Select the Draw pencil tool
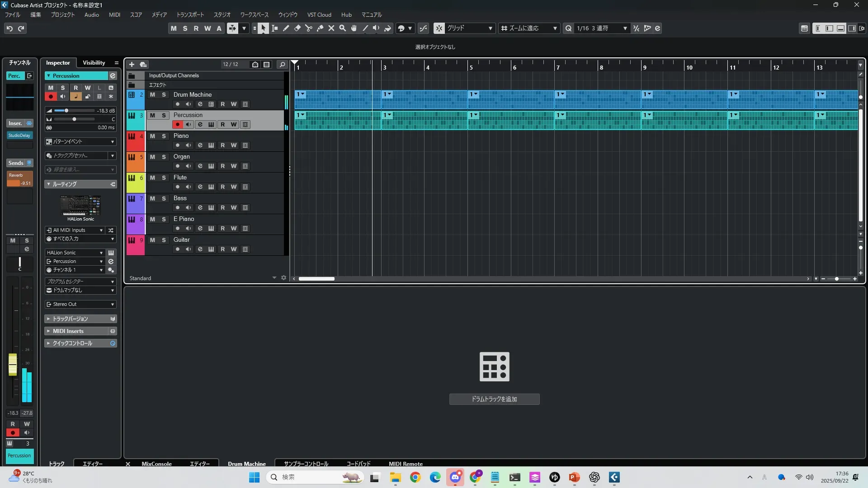 point(286,28)
